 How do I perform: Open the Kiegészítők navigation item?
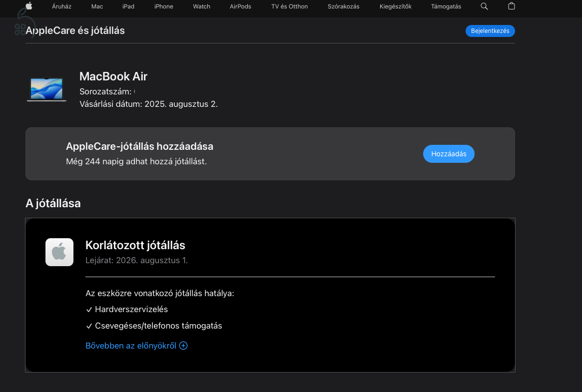click(395, 6)
